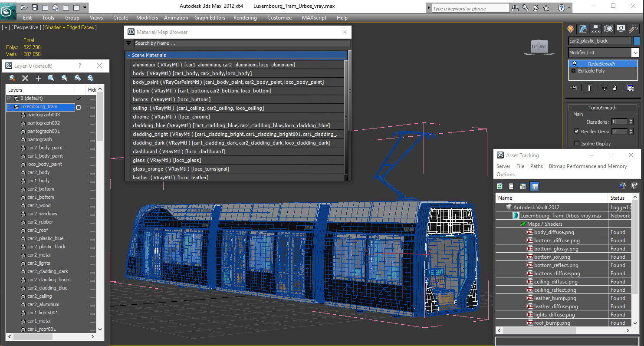This screenshot has width=644, height=346.
Task: Click the Status column header in Asset Tracking
Action: coord(620,198)
